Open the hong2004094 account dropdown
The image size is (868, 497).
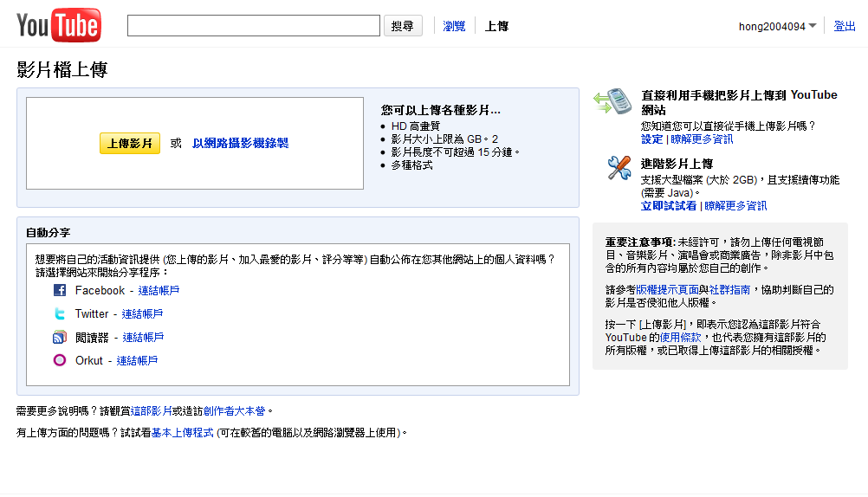click(777, 26)
